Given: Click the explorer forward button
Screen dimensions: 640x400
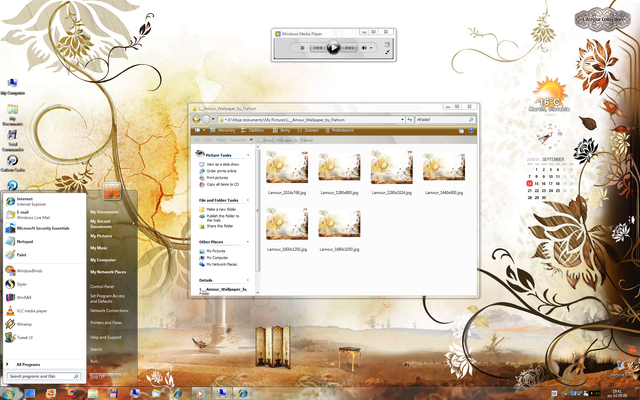Looking at the screenshot, I should click(207, 119).
